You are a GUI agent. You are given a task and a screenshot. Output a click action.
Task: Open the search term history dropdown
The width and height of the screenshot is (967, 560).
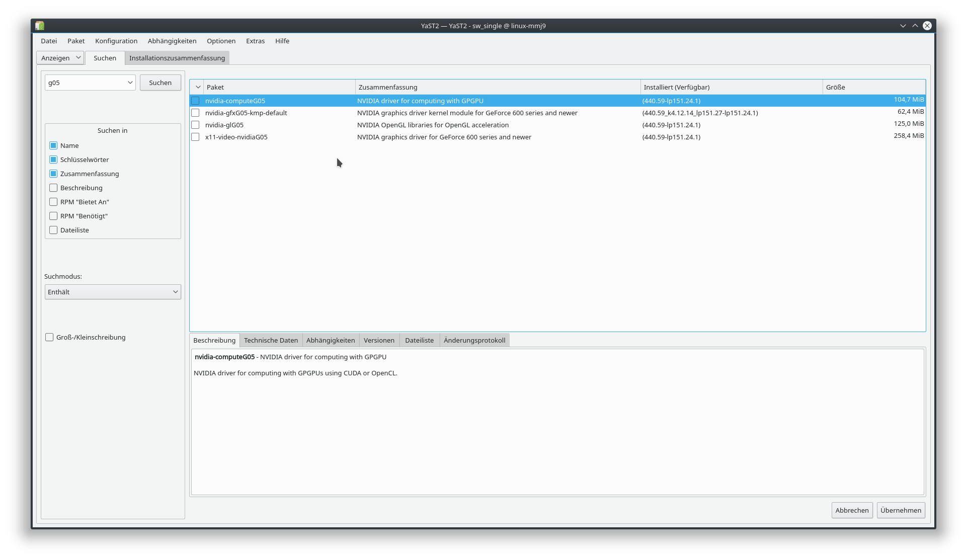130,83
